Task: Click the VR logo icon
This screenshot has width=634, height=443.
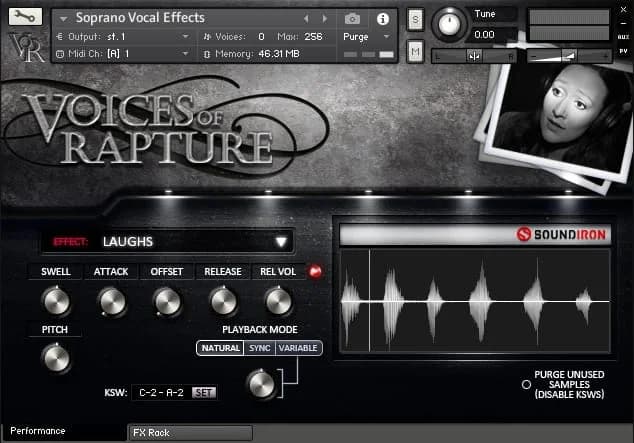Action: pyautogui.click(x=26, y=48)
